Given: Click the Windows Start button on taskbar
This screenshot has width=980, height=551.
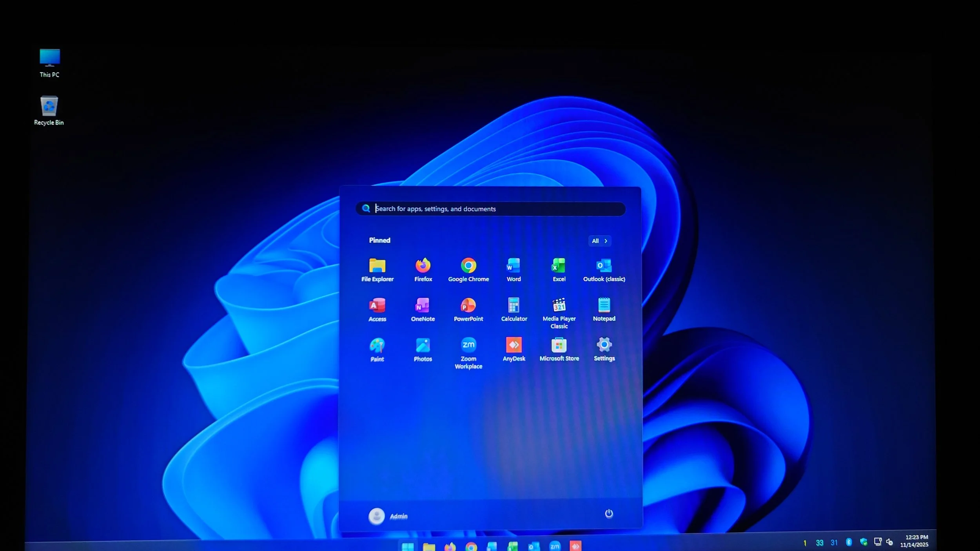Looking at the screenshot, I should point(407,546).
